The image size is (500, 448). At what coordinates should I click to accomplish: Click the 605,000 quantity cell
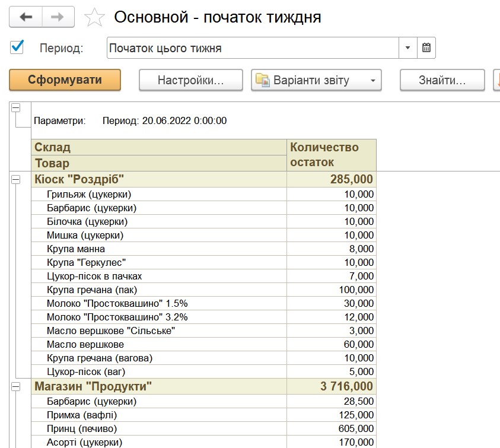[x=332, y=428]
